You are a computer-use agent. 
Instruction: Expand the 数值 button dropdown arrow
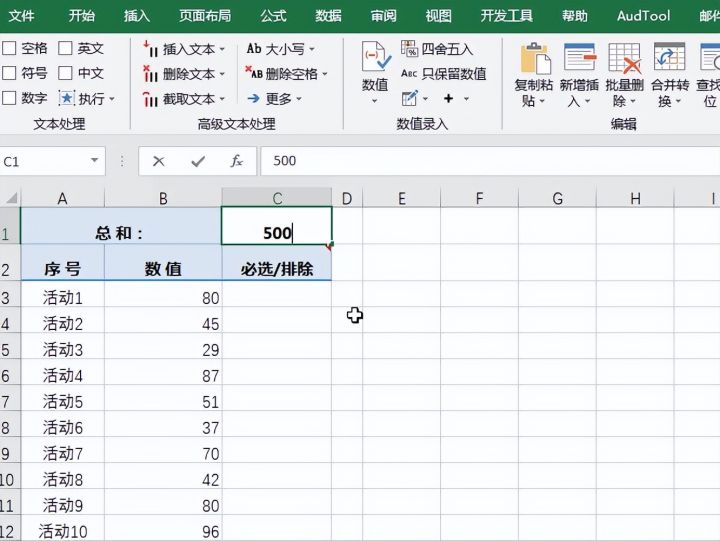[375, 101]
